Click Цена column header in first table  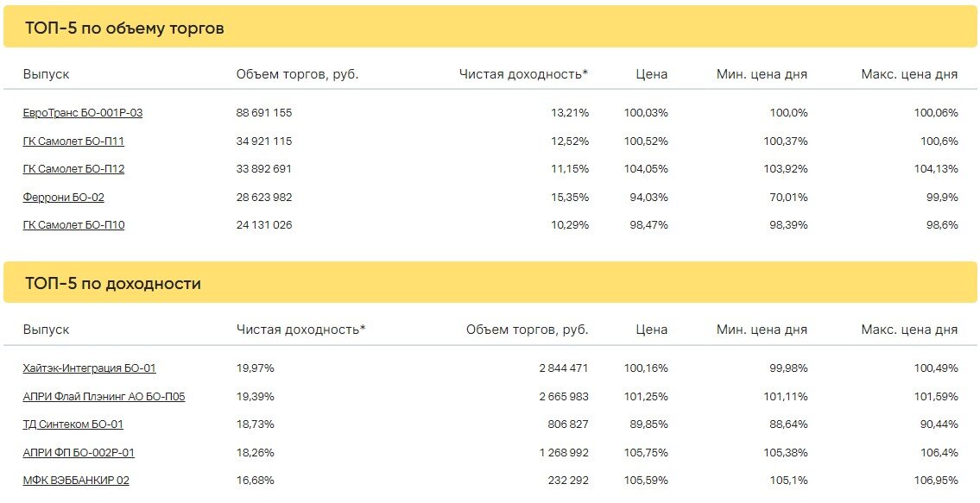(x=652, y=74)
